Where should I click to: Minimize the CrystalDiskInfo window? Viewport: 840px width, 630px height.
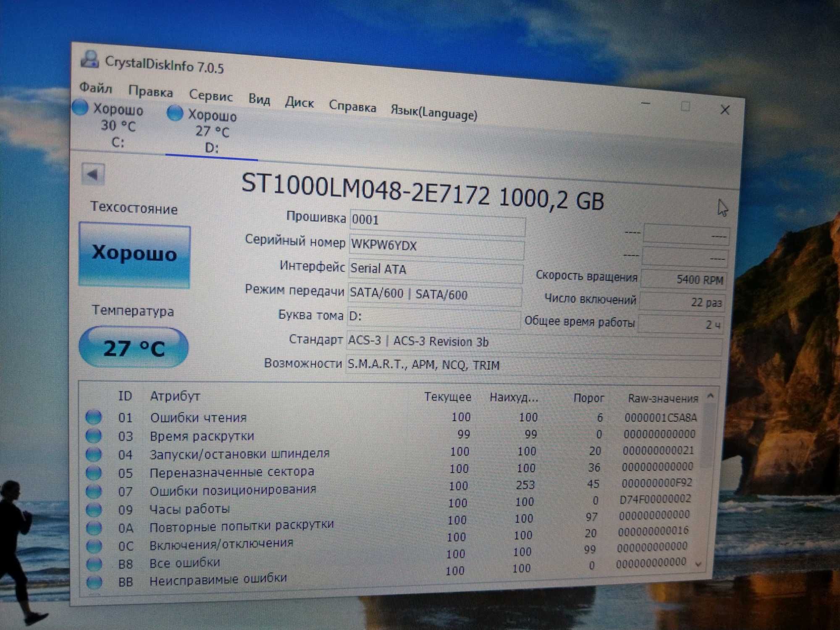[x=646, y=103]
